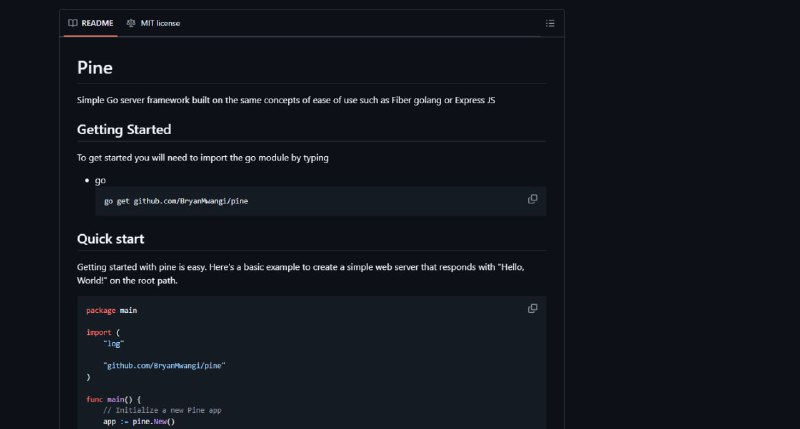Click the package main code line

coord(112,310)
